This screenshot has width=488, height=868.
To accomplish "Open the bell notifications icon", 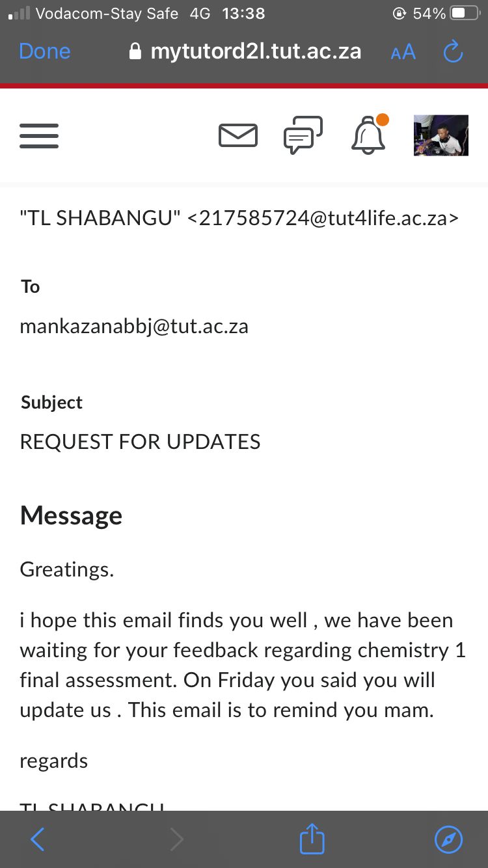I will pos(369,135).
